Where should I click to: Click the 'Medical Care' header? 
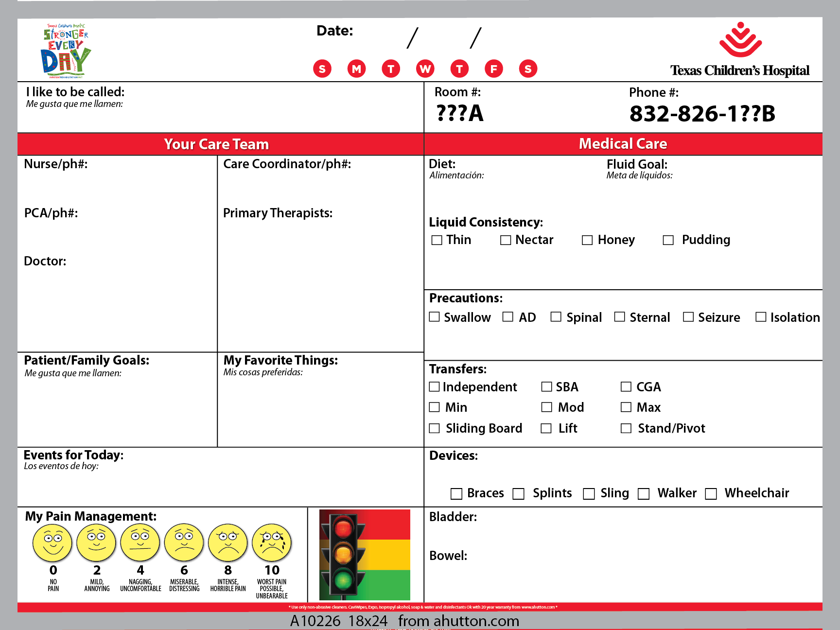tap(623, 144)
